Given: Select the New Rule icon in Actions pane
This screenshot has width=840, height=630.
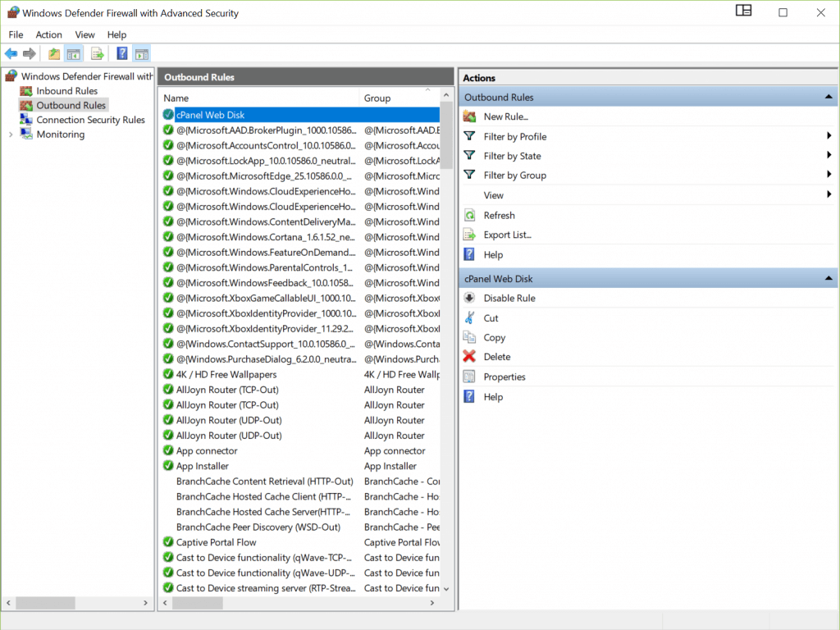Looking at the screenshot, I should (x=469, y=116).
